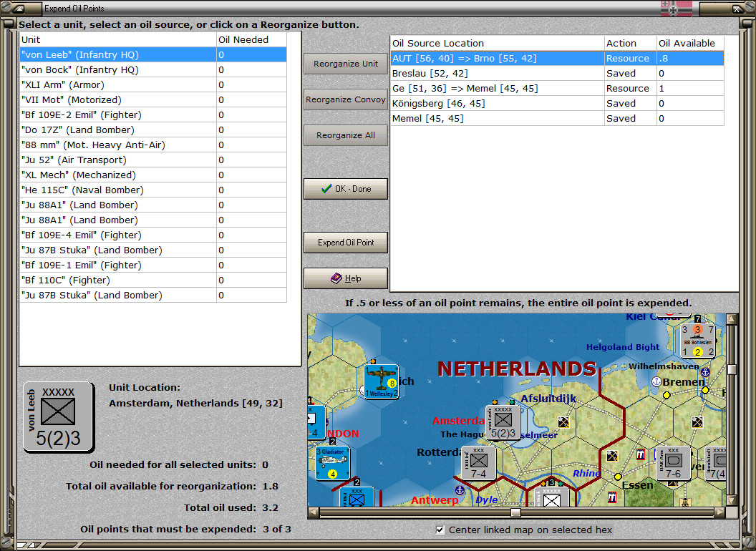This screenshot has width=756, height=551.
Task: Select the "XLI Arm" (Armor) unit row
Action: (x=153, y=84)
